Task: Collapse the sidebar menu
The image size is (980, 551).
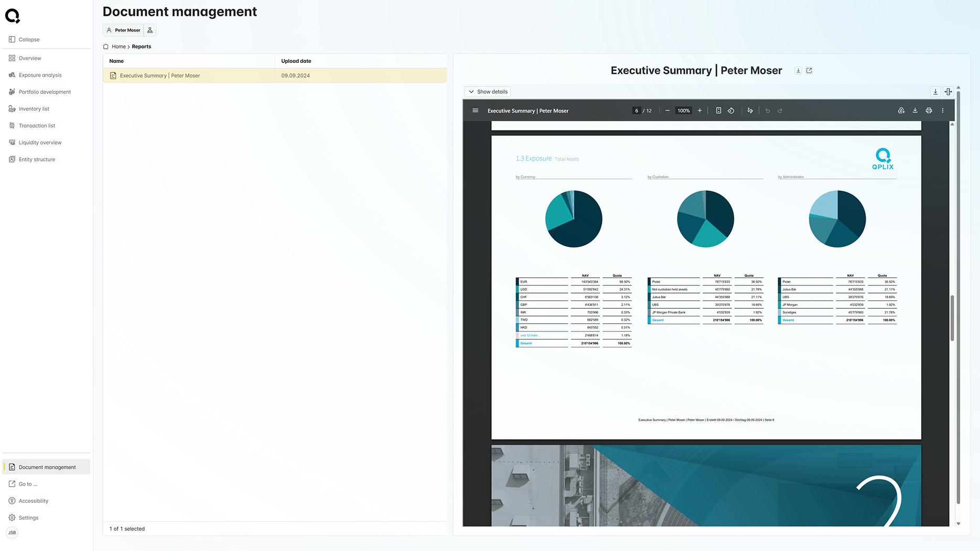Action: click(x=24, y=39)
